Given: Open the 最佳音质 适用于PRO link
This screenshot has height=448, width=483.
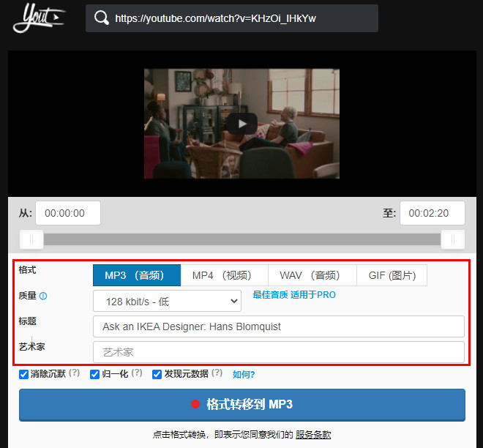Looking at the screenshot, I should [x=294, y=295].
